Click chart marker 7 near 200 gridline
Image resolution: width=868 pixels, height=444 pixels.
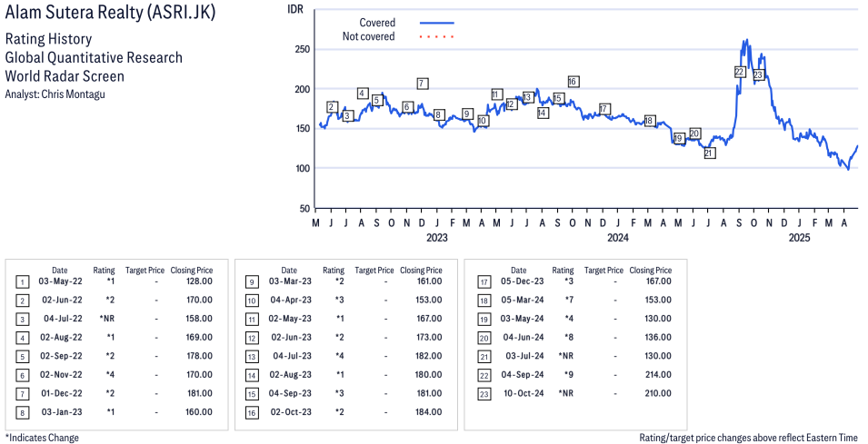(422, 84)
